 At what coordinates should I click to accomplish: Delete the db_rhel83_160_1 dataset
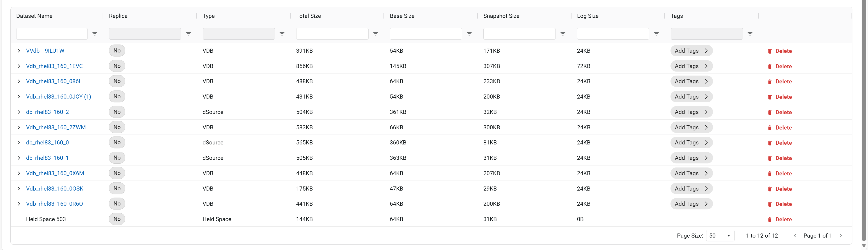pos(780,158)
